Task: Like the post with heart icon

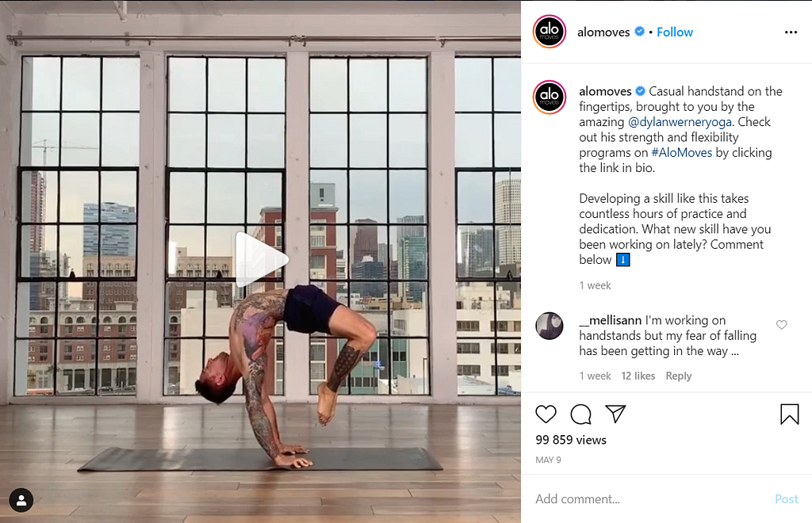Action: pyautogui.click(x=546, y=414)
